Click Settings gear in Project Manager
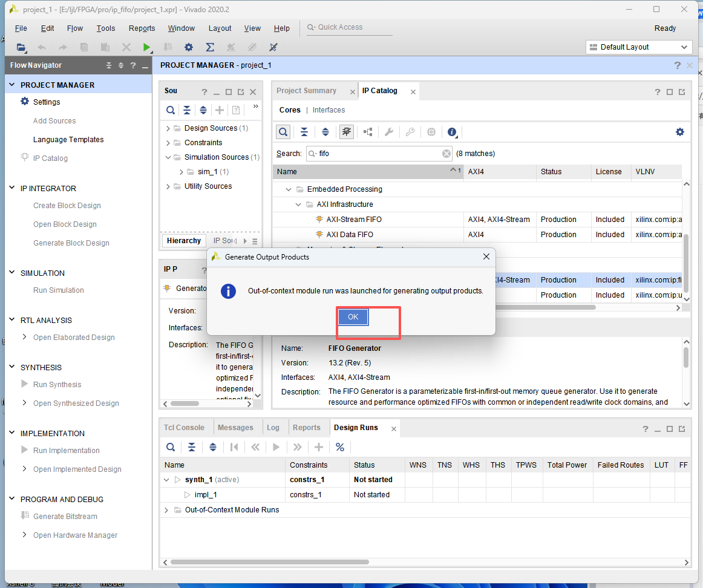The image size is (703, 588). click(25, 101)
